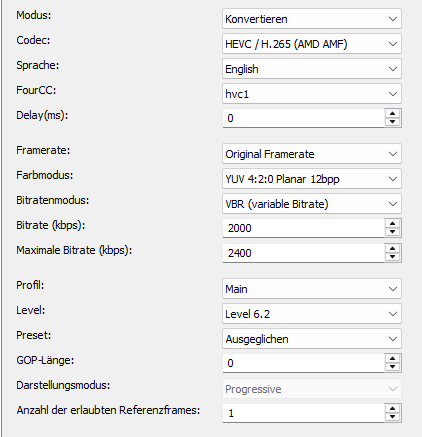Click the "Framerate:" label text
The image size is (422, 437).
pos(43,150)
